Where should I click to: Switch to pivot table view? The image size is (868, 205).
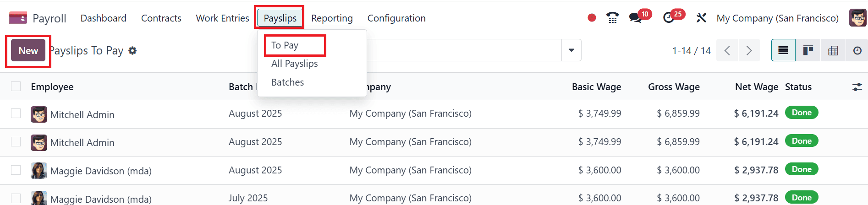pyautogui.click(x=833, y=50)
